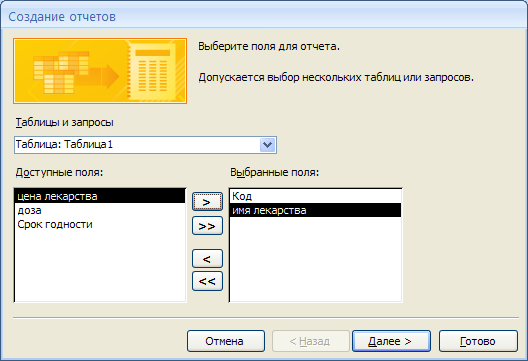Remove all fields with the << button

pyautogui.click(x=207, y=281)
